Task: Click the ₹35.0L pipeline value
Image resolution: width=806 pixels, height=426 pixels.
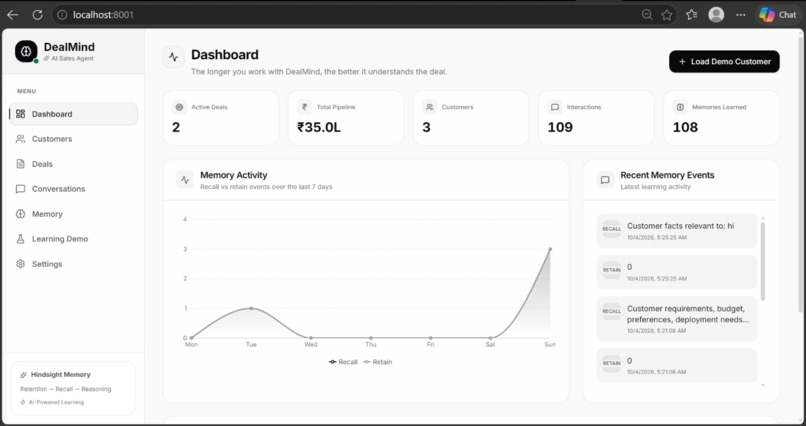Action: tap(319, 127)
